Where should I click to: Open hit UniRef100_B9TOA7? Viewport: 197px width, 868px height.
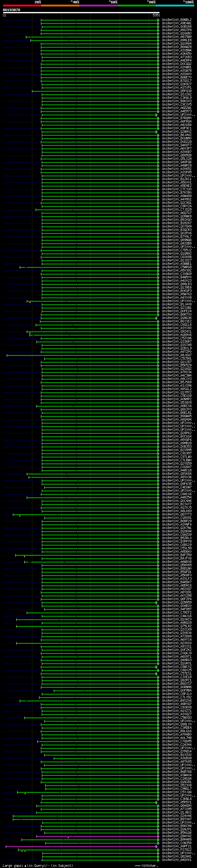pos(176,819)
